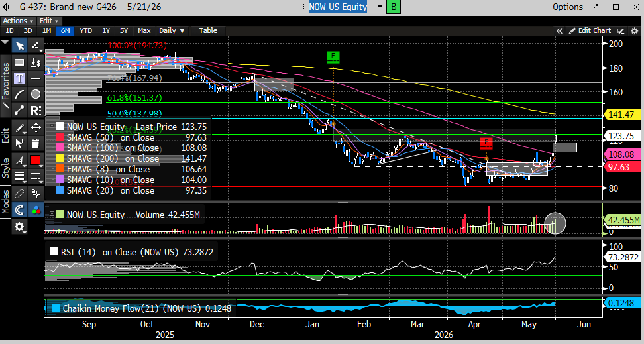Screen dimensions: 644x344
Task: Click the window move icon before G 437
Action: click(7, 7)
